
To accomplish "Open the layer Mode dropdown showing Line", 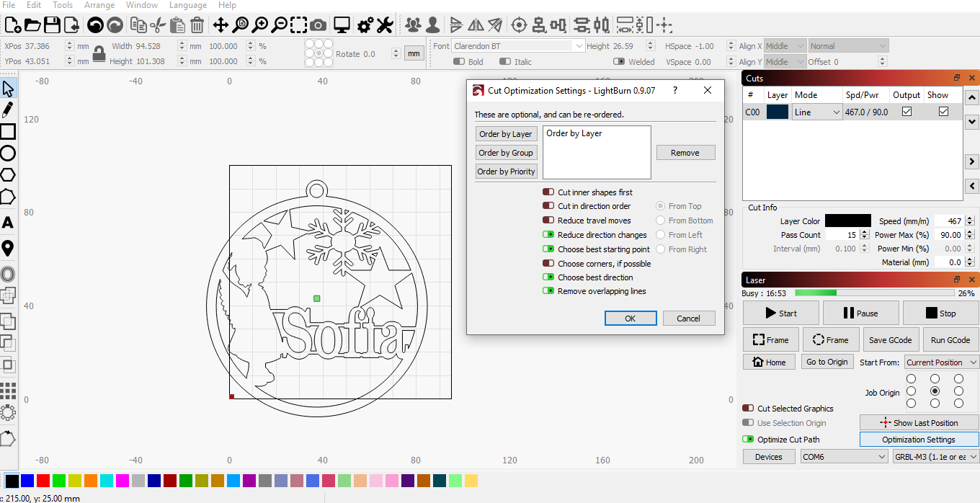I will tap(816, 112).
